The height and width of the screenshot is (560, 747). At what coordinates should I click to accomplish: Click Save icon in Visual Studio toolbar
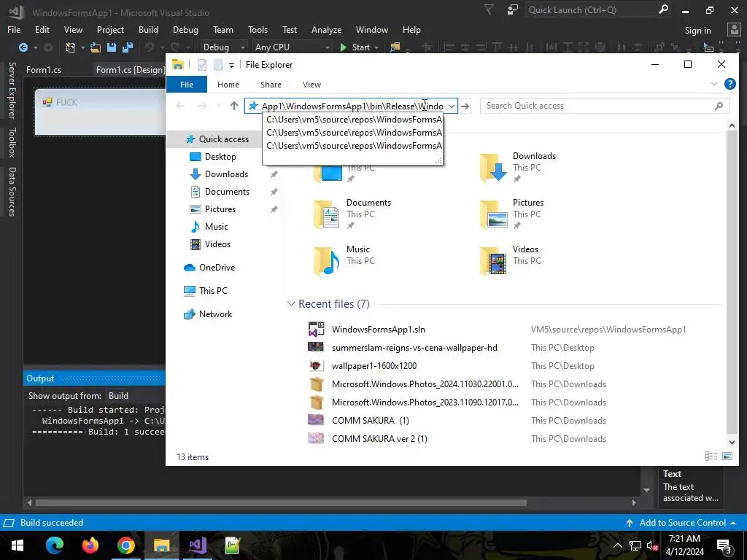click(x=112, y=47)
